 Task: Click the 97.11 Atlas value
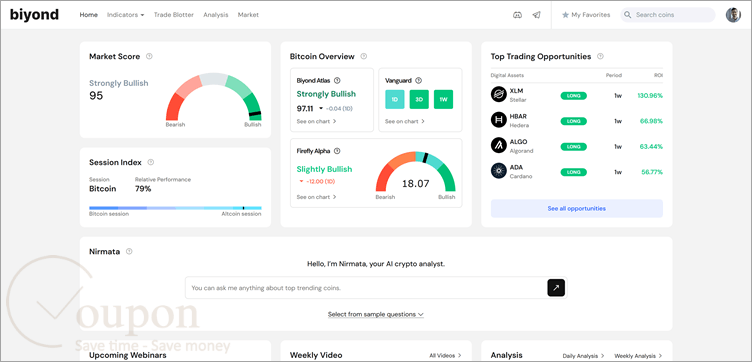click(x=305, y=108)
